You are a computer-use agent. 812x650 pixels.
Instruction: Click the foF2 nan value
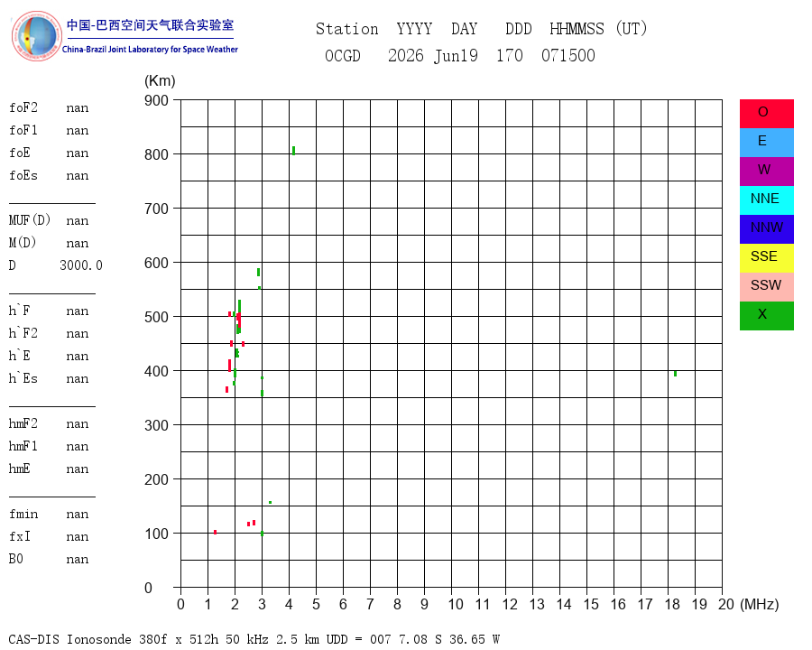(78, 107)
